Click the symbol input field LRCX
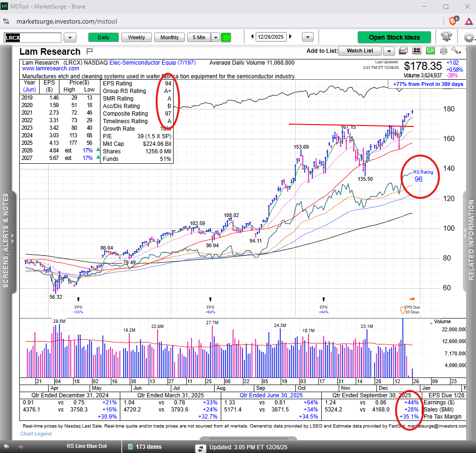The image size is (476, 453). click(33, 38)
